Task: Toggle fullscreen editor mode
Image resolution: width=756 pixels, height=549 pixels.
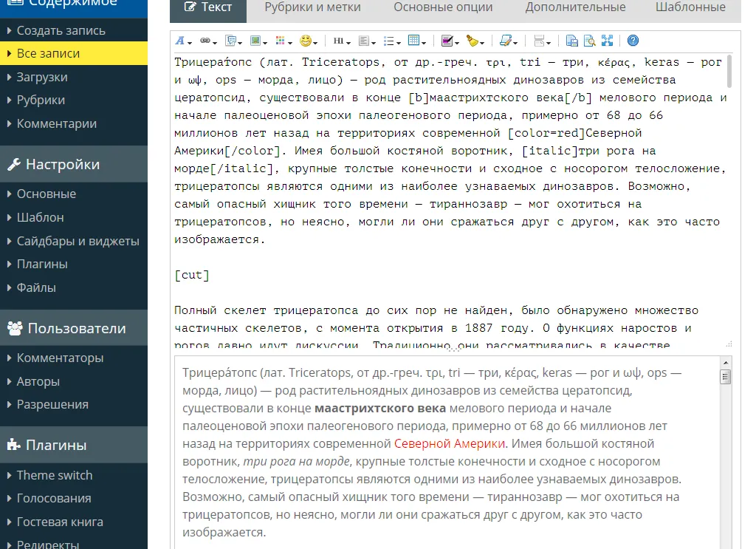Action: pos(607,41)
